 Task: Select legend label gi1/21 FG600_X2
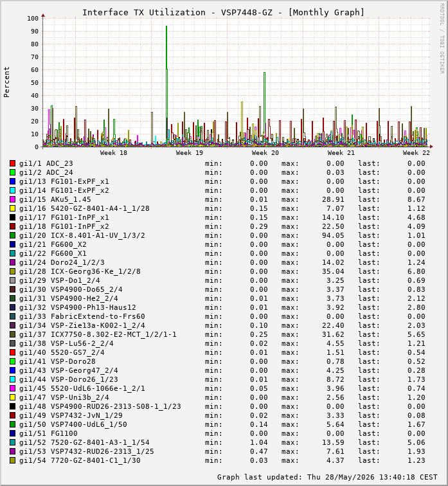click(53, 244)
